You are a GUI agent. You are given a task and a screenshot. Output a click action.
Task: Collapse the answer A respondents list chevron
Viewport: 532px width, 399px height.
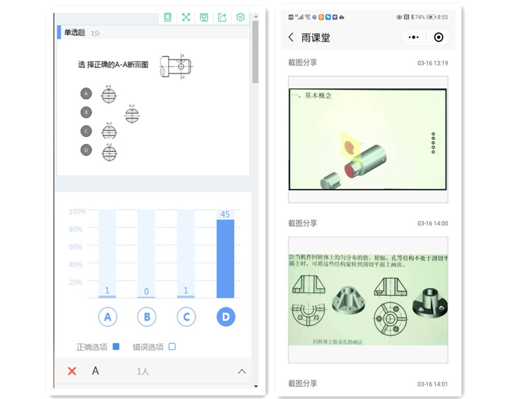242,371
